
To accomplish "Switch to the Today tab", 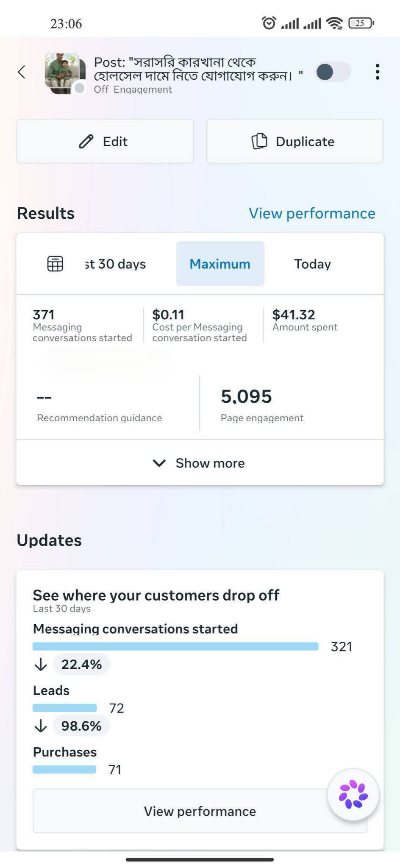I will click(x=313, y=264).
